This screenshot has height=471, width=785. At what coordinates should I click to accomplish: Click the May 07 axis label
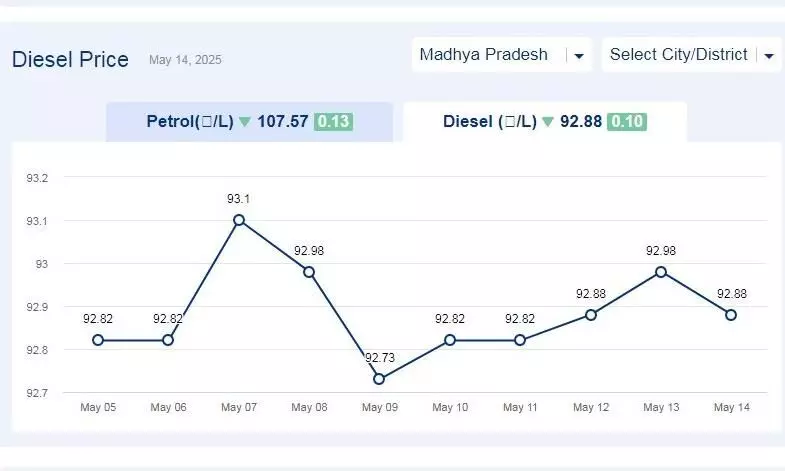click(x=239, y=407)
